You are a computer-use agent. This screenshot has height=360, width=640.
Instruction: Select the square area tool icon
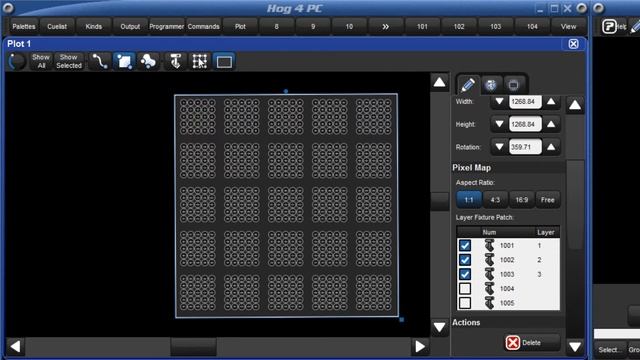pyautogui.click(x=124, y=62)
